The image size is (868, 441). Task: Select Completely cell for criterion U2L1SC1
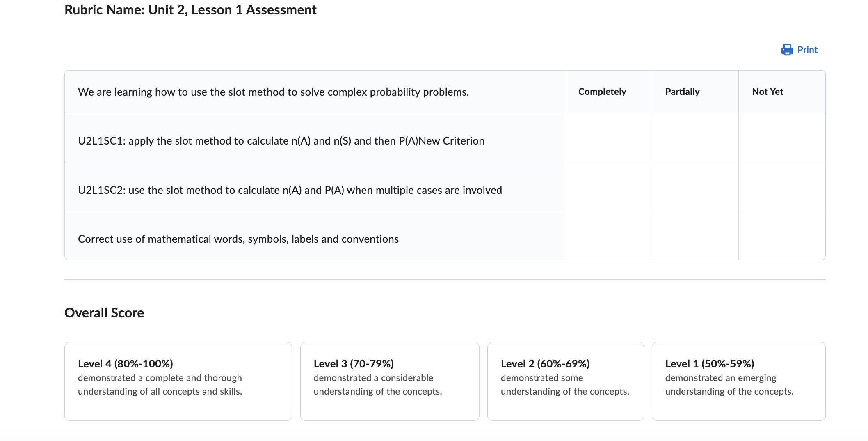pos(608,138)
